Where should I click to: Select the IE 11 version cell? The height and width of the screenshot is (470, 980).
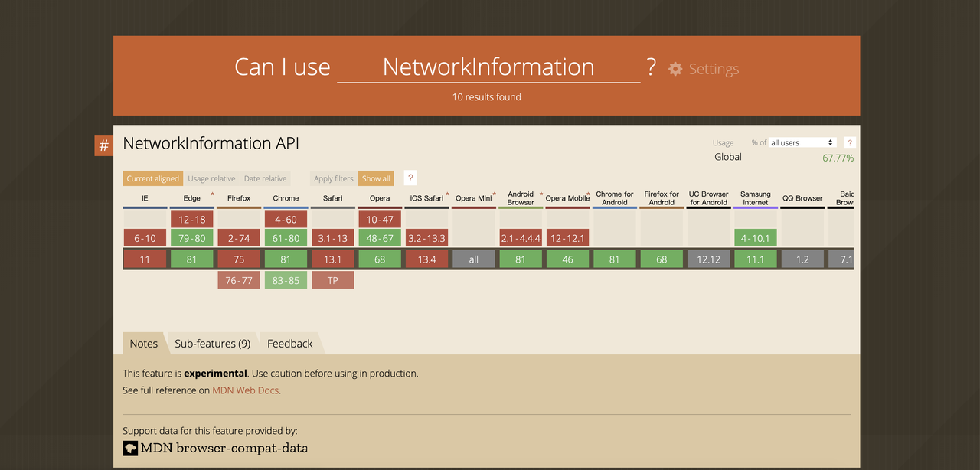pyautogui.click(x=145, y=259)
